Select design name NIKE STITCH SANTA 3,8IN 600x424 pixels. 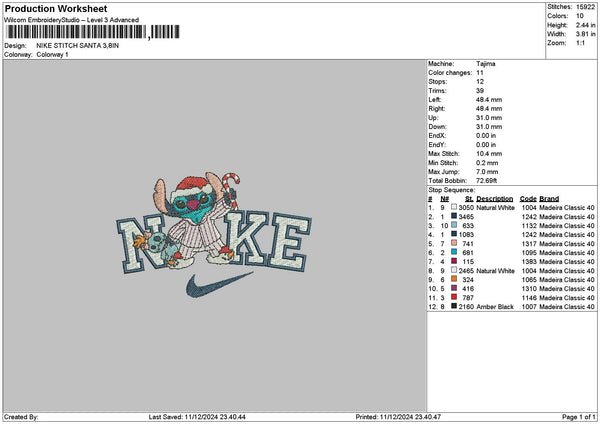(77, 46)
